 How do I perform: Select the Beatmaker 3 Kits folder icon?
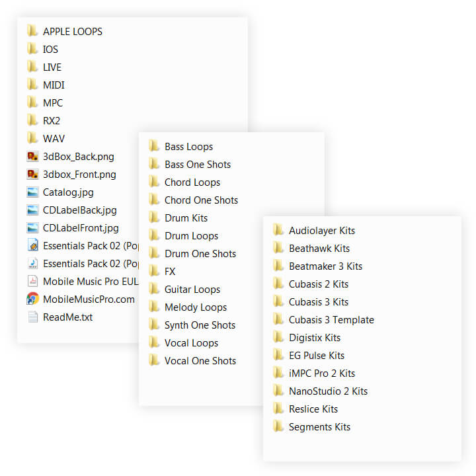click(278, 266)
